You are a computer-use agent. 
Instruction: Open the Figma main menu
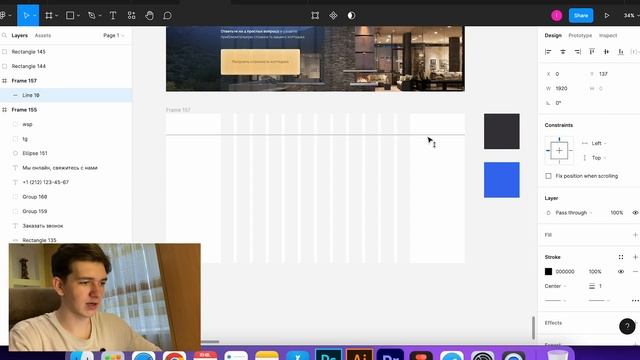point(3,16)
